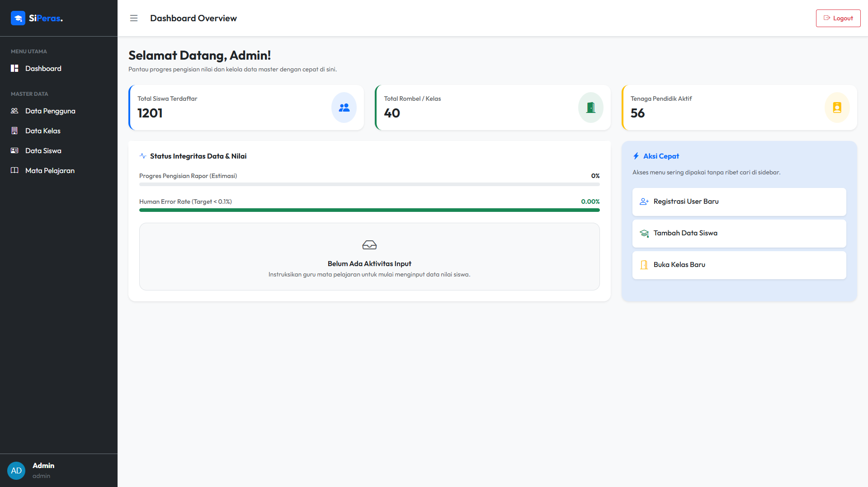
Task: Click the green Human Error Rate progress bar
Action: click(x=369, y=210)
